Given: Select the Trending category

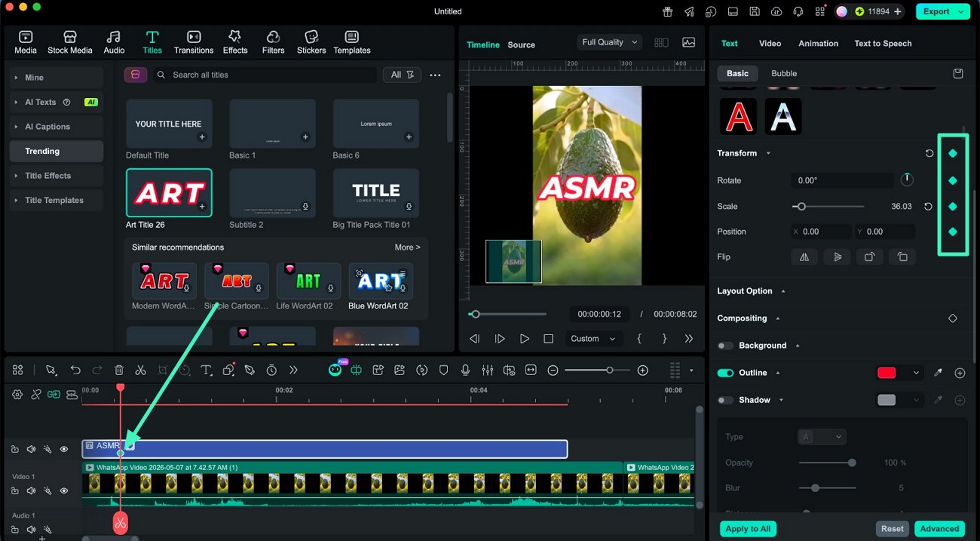Looking at the screenshot, I should 57,151.
